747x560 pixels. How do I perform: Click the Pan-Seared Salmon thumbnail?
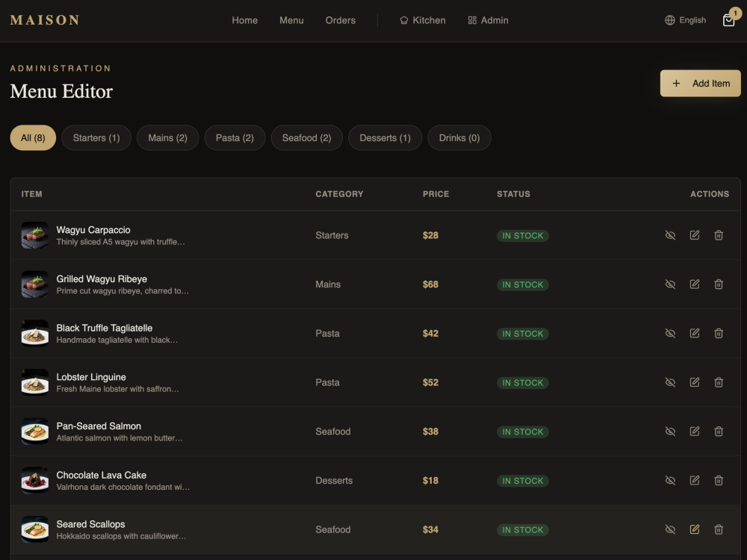click(35, 432)
